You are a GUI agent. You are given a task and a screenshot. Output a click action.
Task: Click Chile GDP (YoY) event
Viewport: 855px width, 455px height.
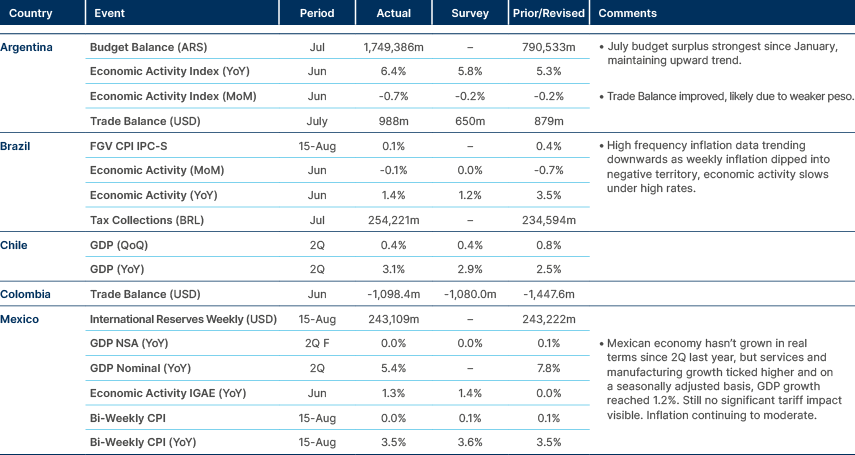point(117,269)
